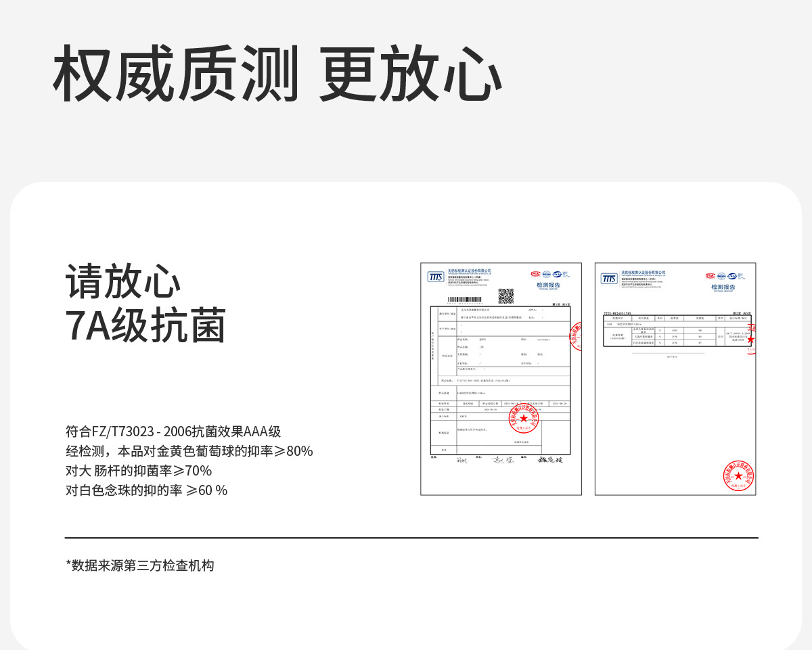Click the text 请放心
812x650 pixels.
[123, 282]
